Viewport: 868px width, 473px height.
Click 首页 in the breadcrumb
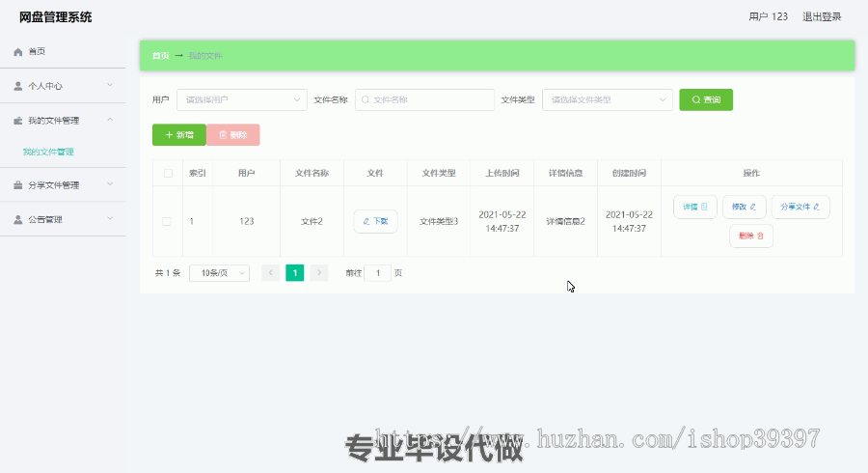coord(160,55)
